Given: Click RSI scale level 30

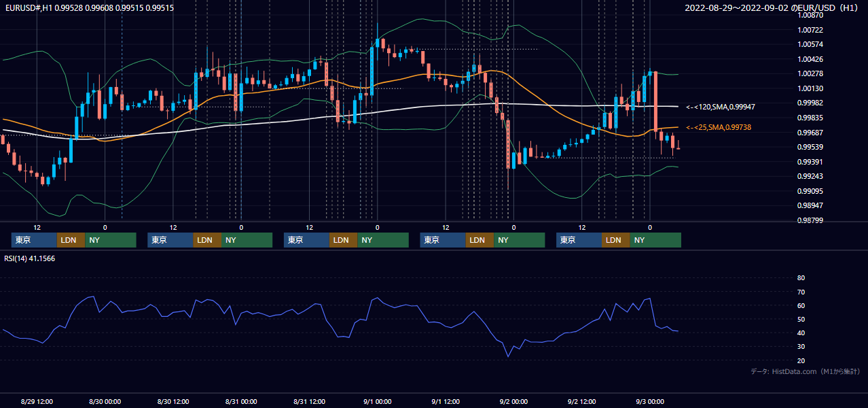Looking at the screenshot, I should pyautogui.click(x=801, y=347).
